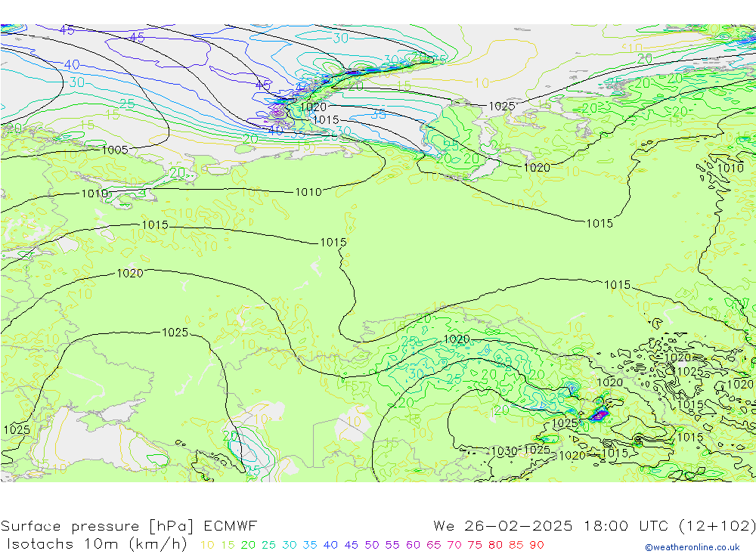The height and width of the screenshot is (554, 756).
Task: Select the 55 value in isotach legend
Action: [x=392, y=545]
